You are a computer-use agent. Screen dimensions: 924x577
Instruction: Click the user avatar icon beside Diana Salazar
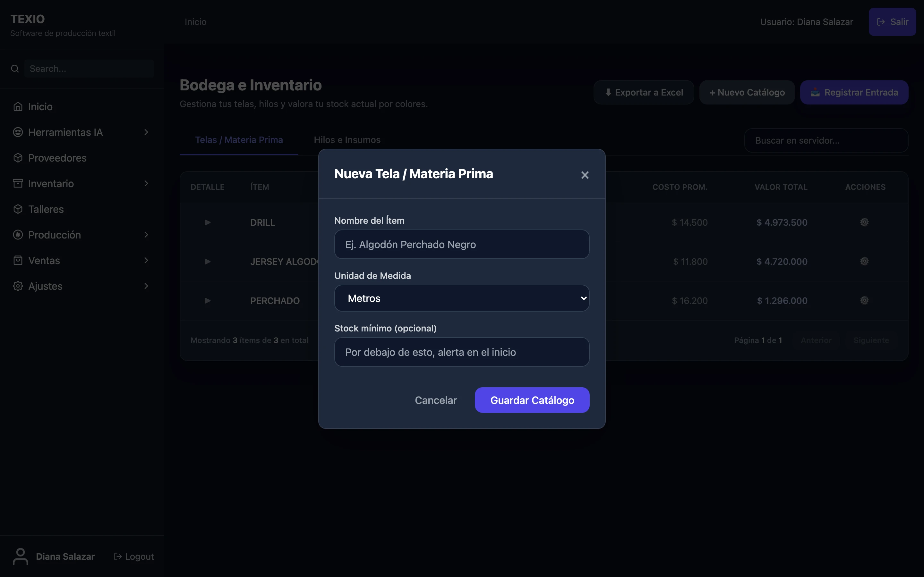tap(20, 556)
